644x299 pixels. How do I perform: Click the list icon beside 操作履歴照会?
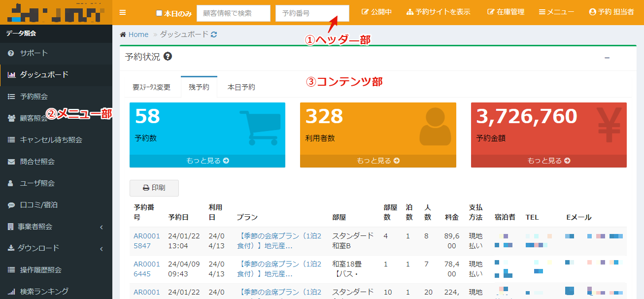11,270
